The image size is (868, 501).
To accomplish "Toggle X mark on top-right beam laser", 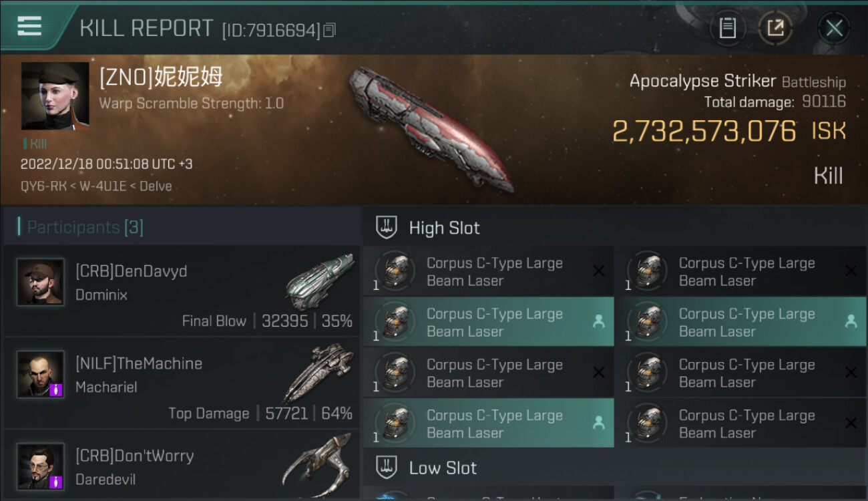I will click(x=851, y=271).
